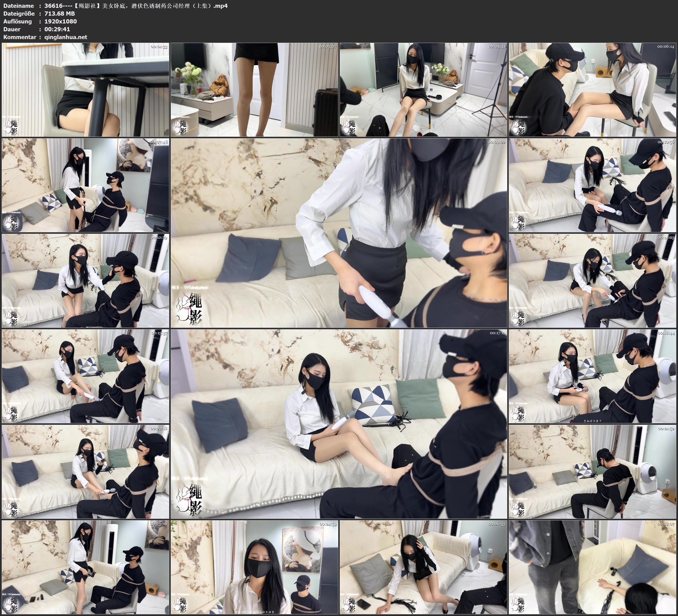Select the thumbnail marked 00:12:29

coord(85,281)
